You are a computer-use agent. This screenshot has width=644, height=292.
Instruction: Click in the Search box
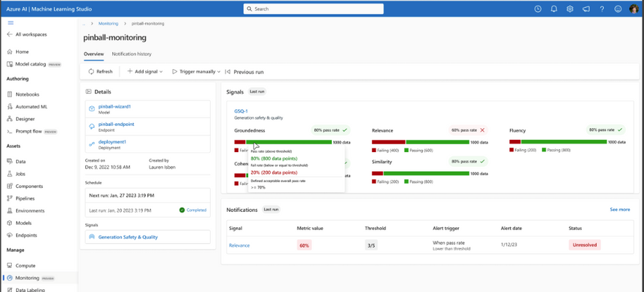(x=314, y=9)
